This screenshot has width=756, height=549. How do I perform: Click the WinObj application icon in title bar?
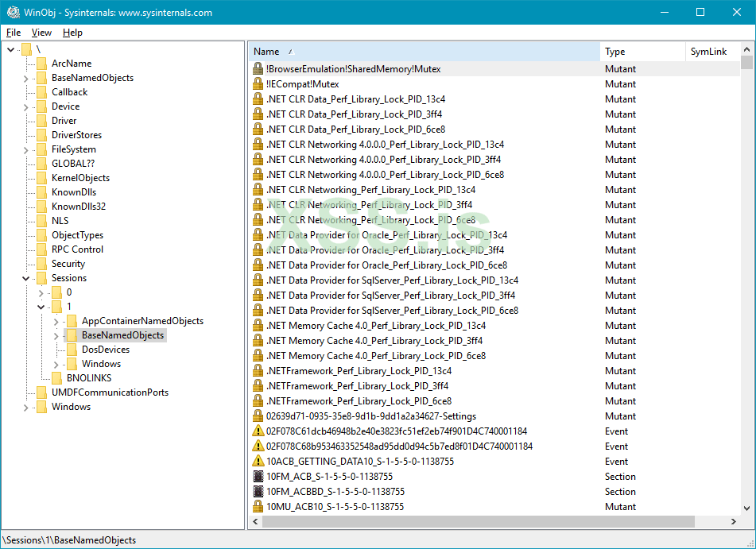click(x=13, y=12)
